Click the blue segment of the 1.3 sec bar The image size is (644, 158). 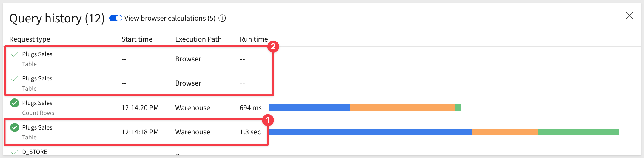tap(370, 132)
